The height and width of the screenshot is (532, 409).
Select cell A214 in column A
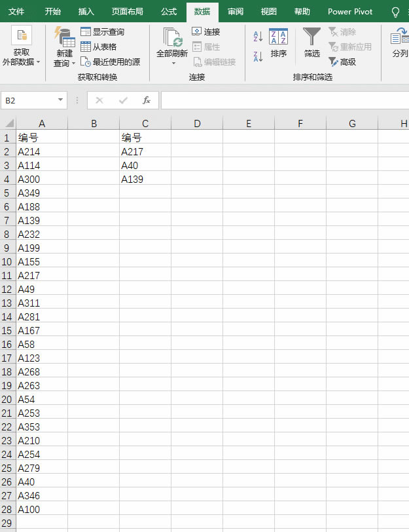click(42, 151)
